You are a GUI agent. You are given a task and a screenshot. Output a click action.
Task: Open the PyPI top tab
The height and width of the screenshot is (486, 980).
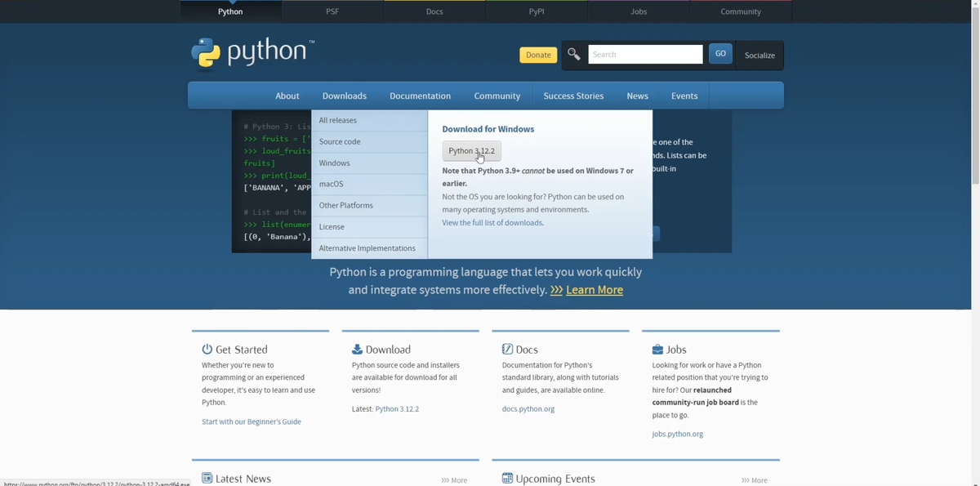point(537,11)
